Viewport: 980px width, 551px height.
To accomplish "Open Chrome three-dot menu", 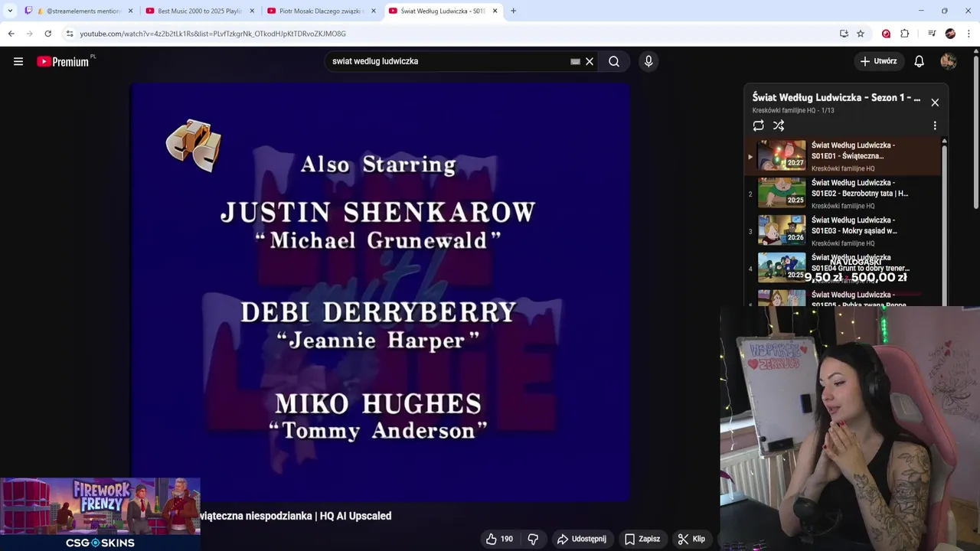I will 969,34.
